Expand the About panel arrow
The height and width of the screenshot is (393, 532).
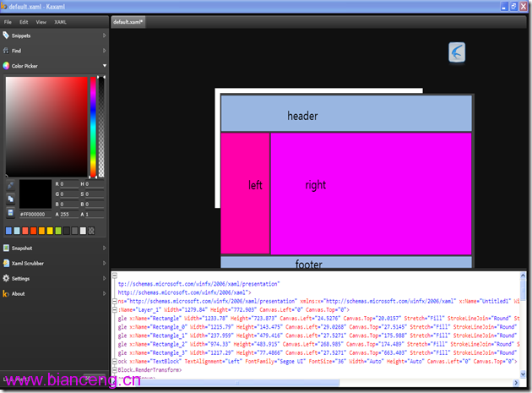click(x=104, y=293)
